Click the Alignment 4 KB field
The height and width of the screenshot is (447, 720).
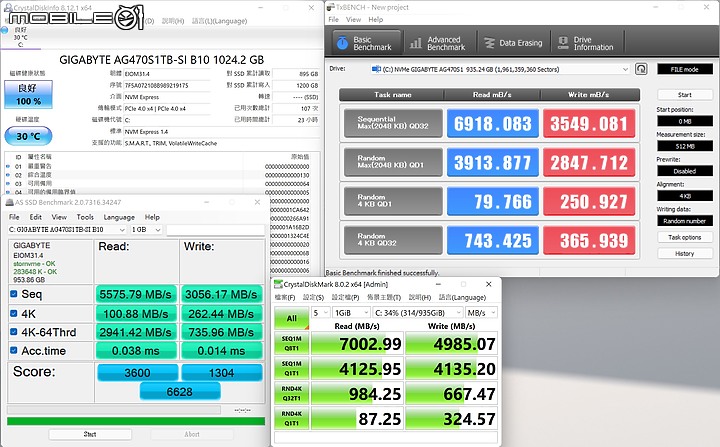(685, 196)
